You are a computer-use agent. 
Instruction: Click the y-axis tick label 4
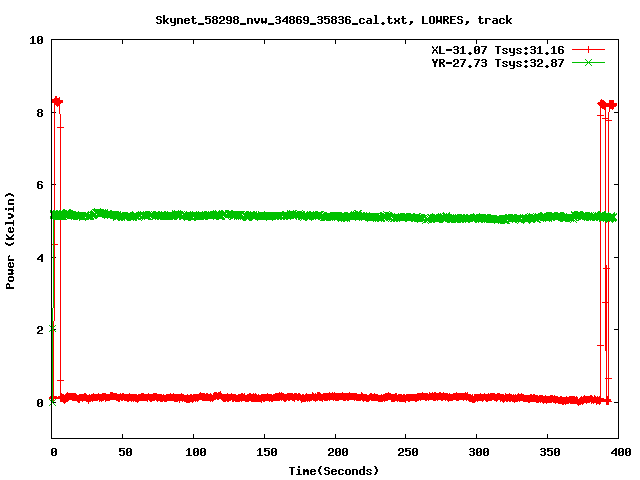point(40,258)
